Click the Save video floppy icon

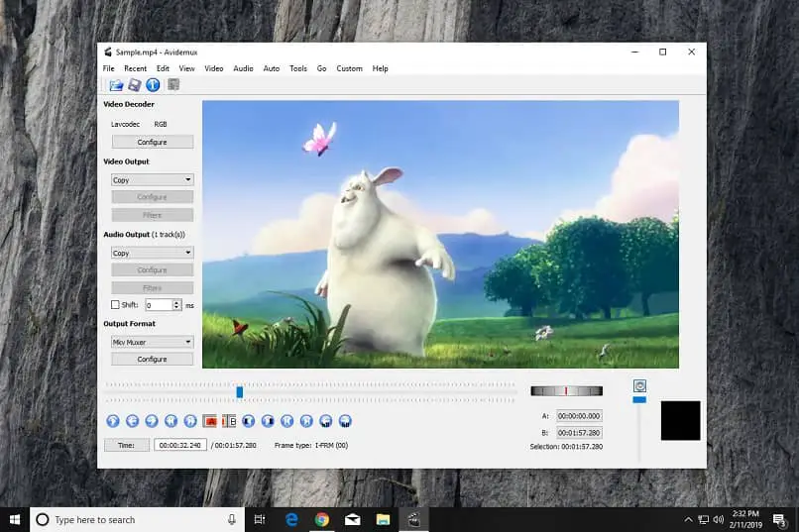tap(135, 85)
